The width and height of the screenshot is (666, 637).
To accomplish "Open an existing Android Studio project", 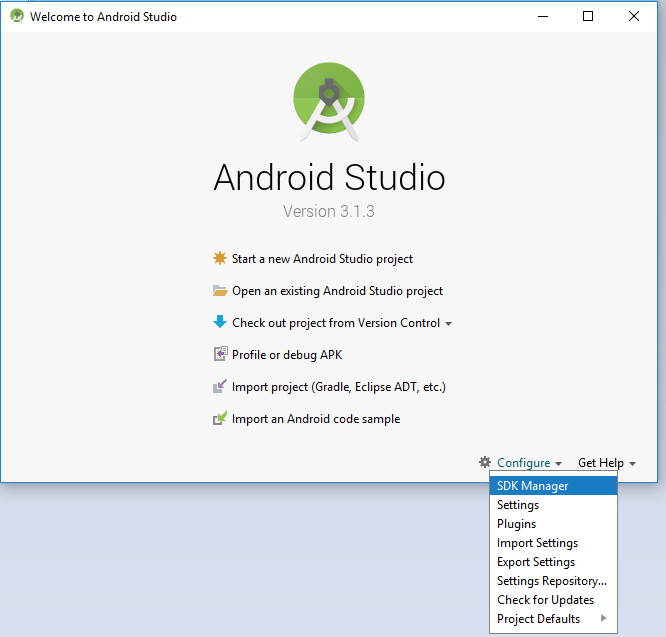I will click(x=337, y=291).
